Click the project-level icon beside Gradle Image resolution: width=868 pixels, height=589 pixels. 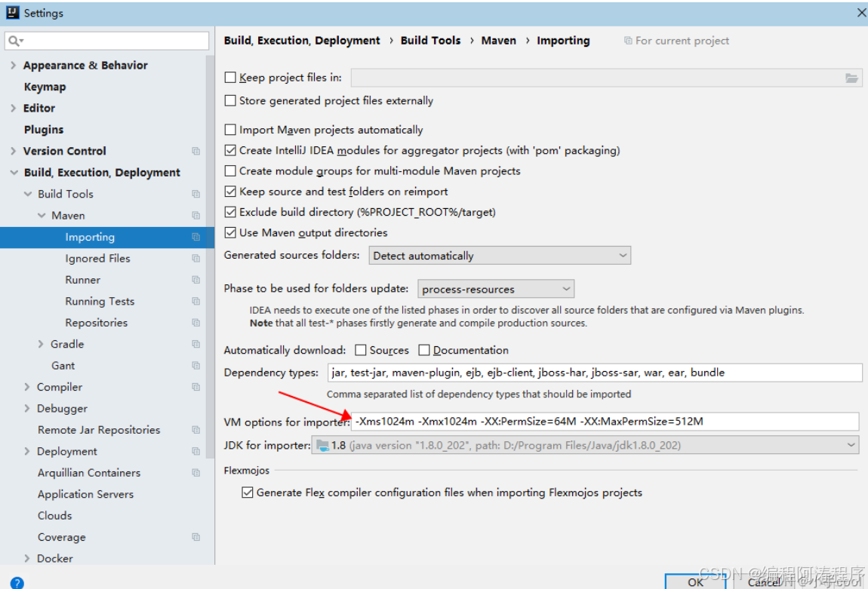pos(196,344)
